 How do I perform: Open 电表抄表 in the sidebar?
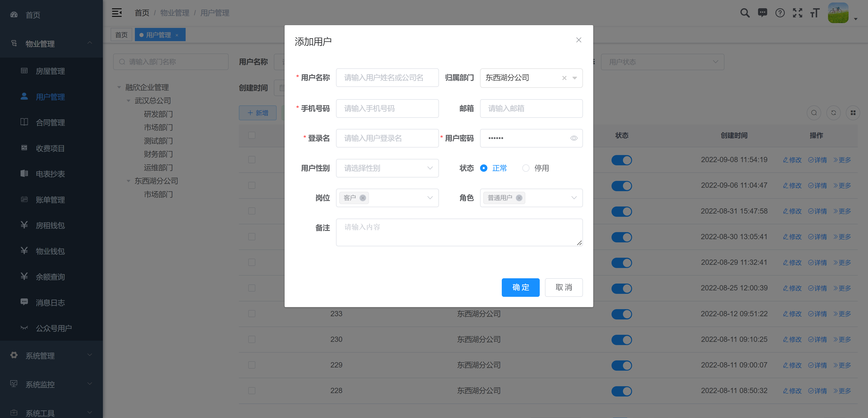tap(51, 174)
